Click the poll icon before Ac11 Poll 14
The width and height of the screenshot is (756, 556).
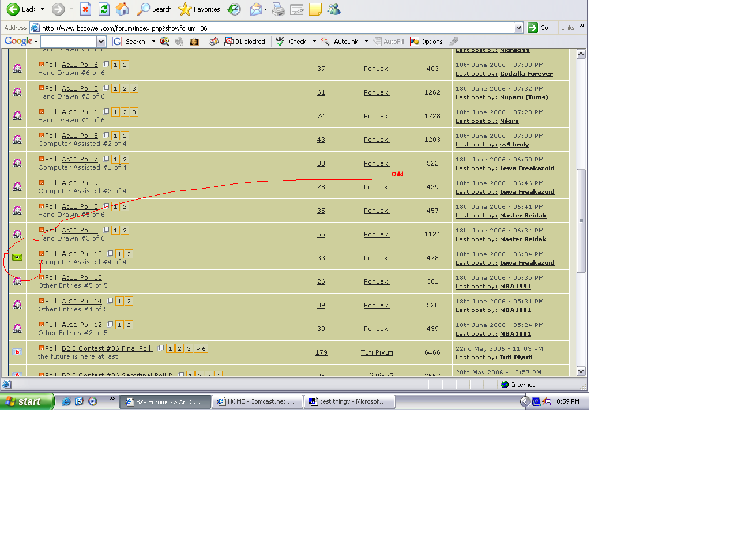tap(41, 300)
